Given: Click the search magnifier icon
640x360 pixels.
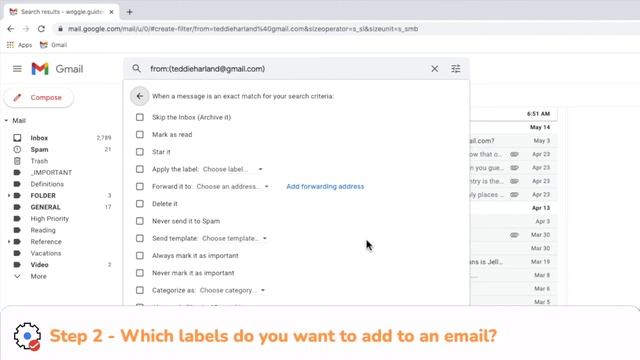Looking at the screenshot, I should coord(136,69).
